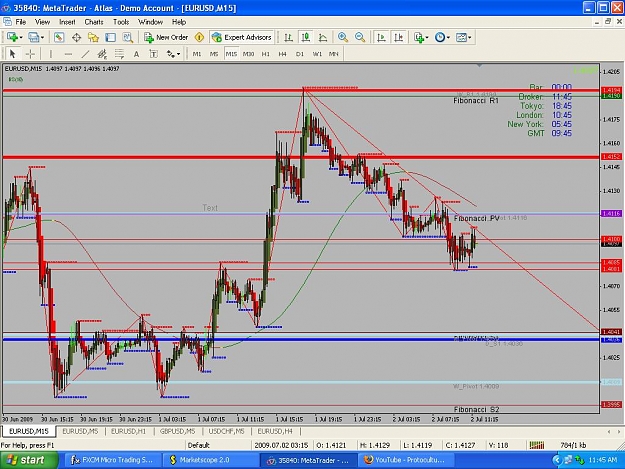Switch chart to H1 timeframe
Image resolution: width=625 pixels, height=469 pixels.
tap(266, 54)
